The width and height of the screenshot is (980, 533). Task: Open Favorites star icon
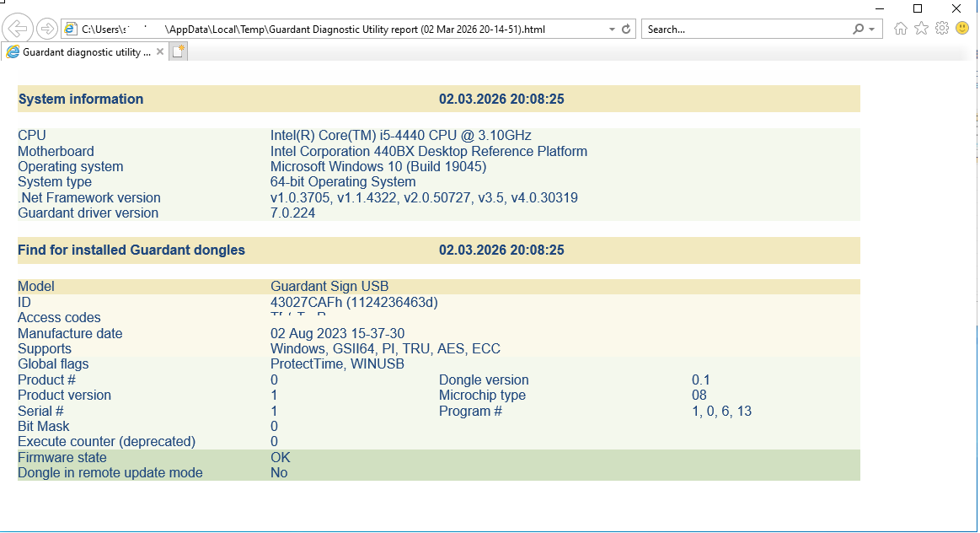921,29
